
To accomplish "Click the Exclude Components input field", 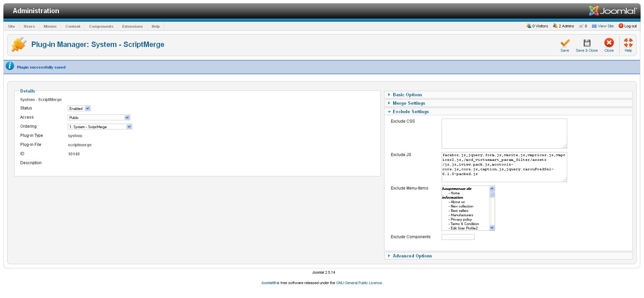I will (458, 237).
